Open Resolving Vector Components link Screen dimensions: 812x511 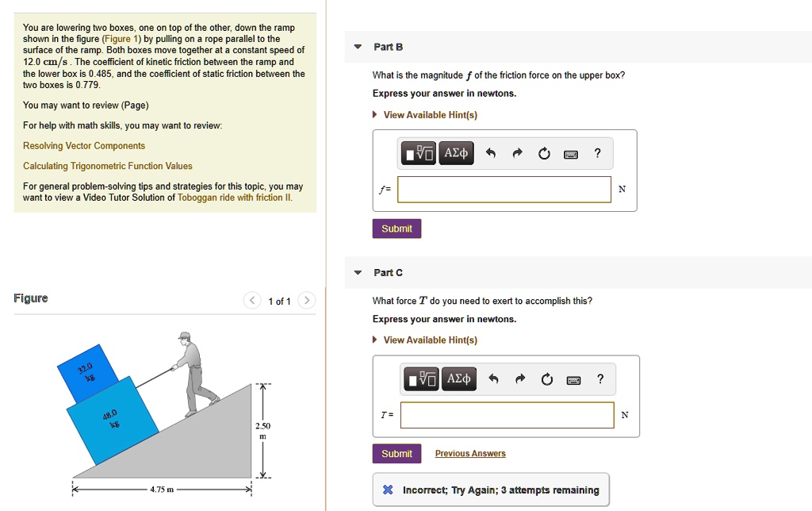(x=84, y=146)
